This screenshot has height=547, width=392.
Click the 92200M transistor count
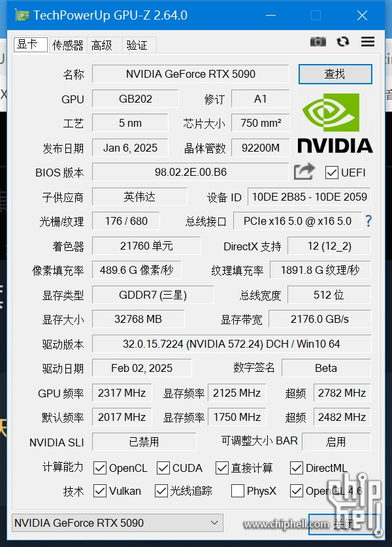pyautogui.click(x=260, y=148)
